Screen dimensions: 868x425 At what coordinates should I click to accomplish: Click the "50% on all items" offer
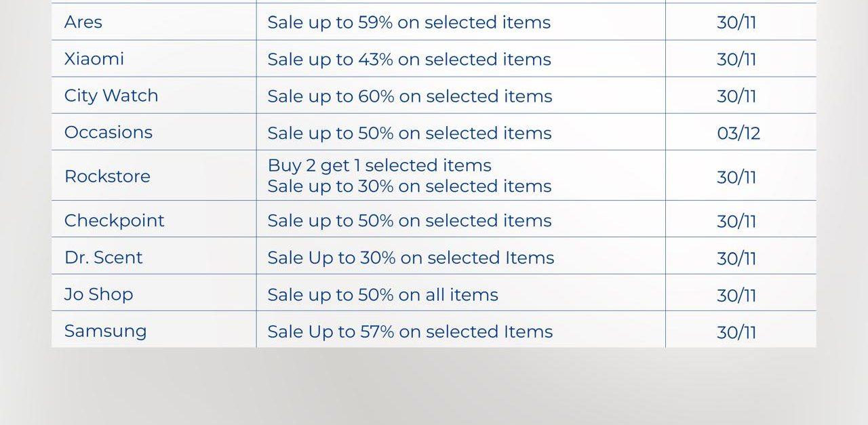(383, 295)
